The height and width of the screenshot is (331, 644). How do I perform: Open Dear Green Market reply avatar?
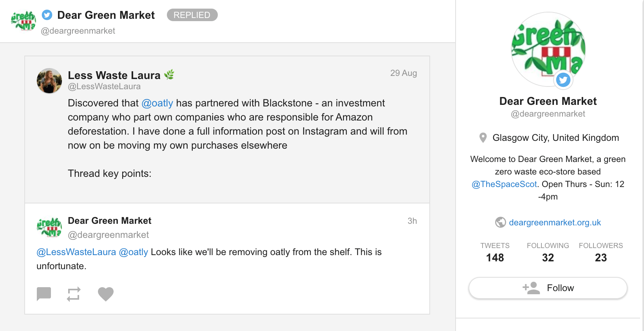[49, 228]
